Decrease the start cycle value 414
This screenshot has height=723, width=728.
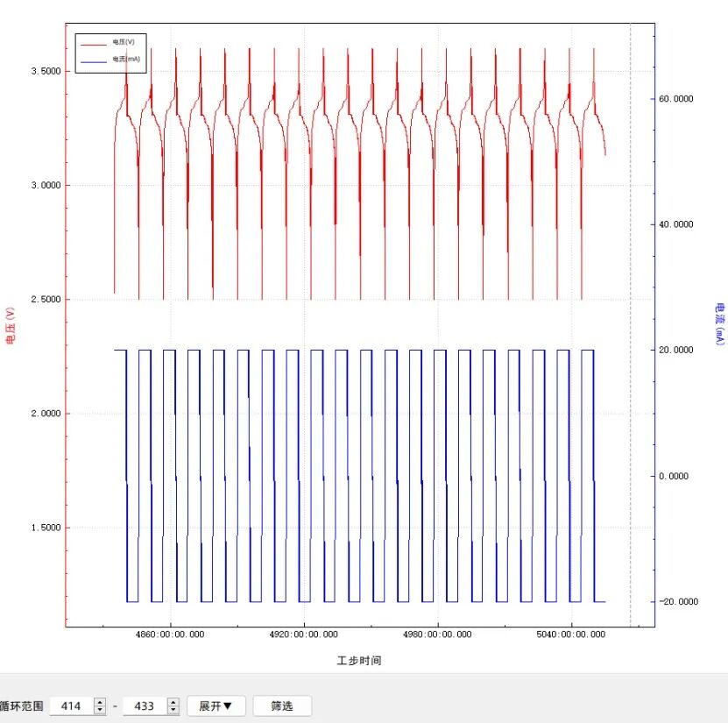tap(100, 710)
